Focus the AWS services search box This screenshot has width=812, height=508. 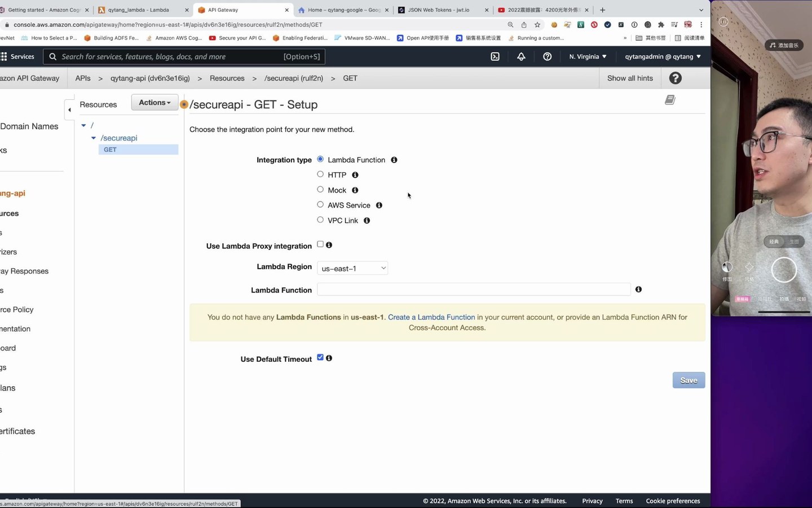[184, 56]
